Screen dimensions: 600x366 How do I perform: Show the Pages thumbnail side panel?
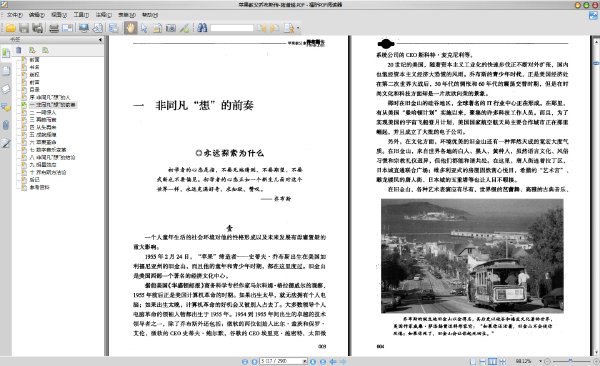pyautogui.click(x=6, y=71)
